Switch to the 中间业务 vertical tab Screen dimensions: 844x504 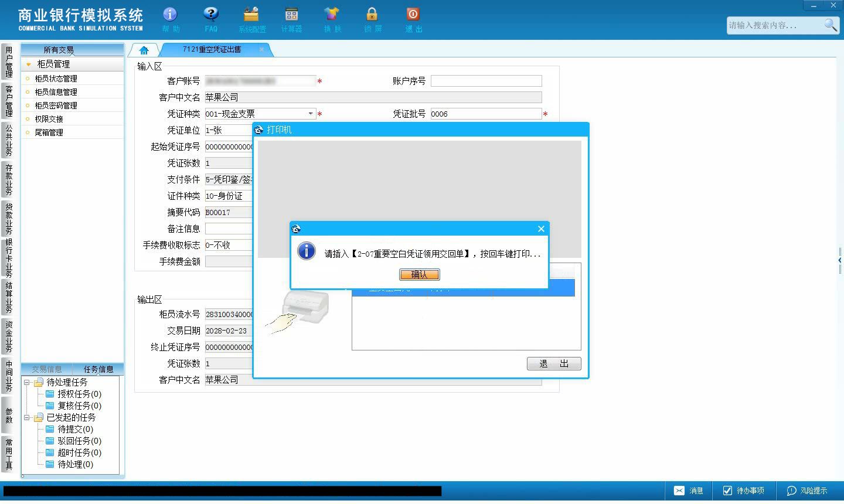(9, 376)
